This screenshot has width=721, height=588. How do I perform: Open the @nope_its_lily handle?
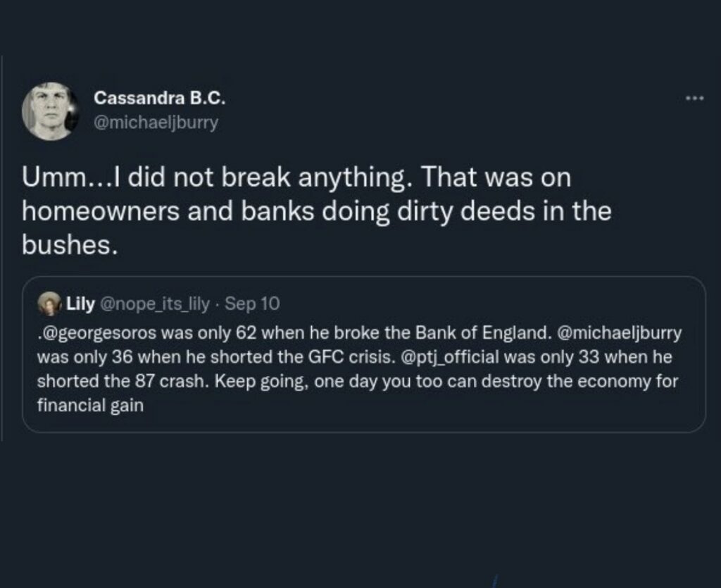pos(158,304)
